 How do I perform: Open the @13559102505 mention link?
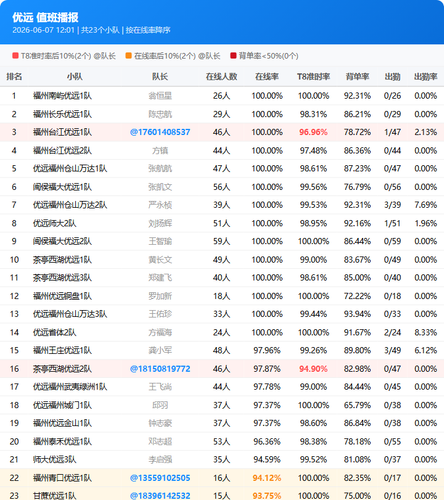click(160, 478)
